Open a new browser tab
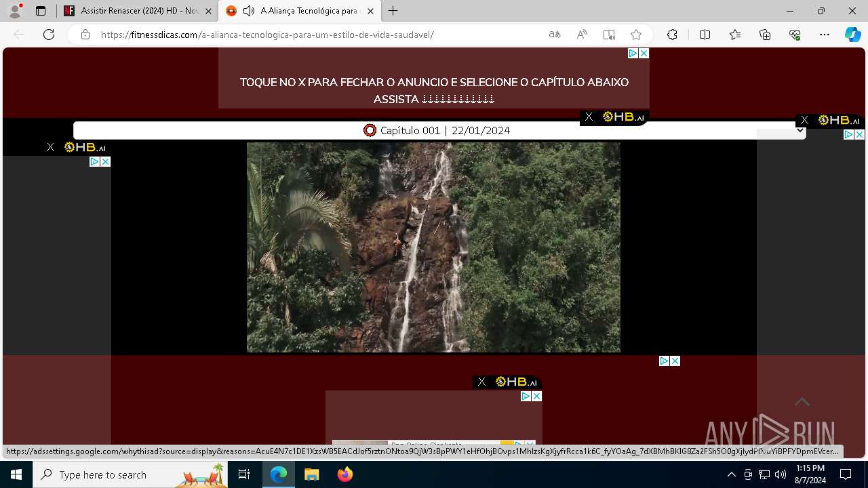The width and height of the screenshot is (868, 488). point(393,11)
